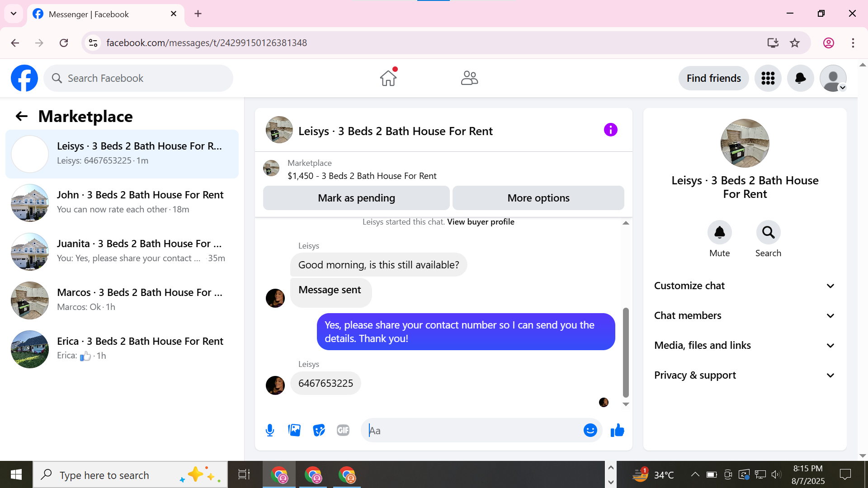Show hidden system tray icons
Viewport: 868px width, 488px height.
[x=695, y=474]
